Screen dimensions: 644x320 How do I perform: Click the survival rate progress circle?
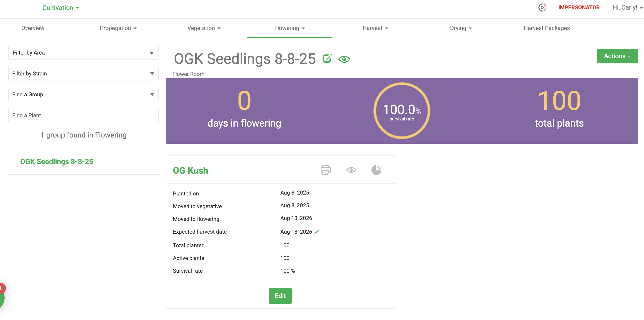click(x=401, y=111)
